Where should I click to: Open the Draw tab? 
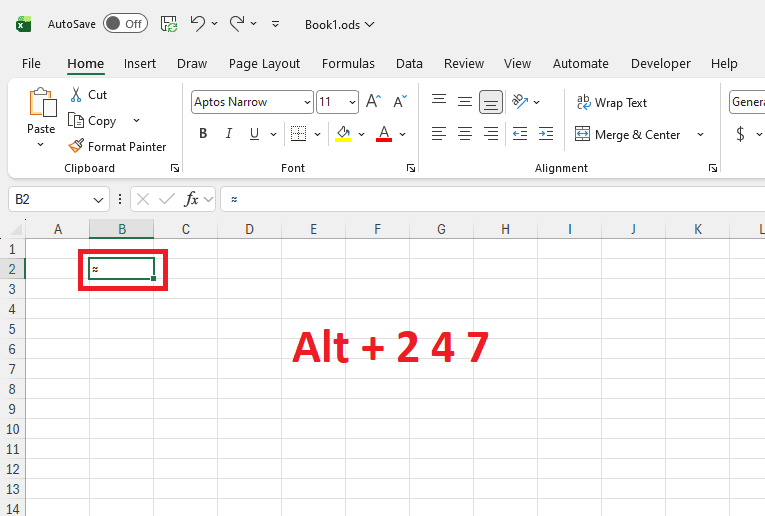point(192,64)
